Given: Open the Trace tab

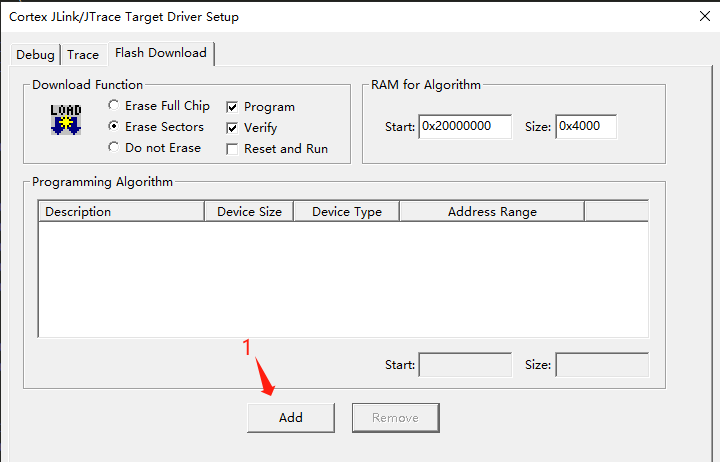Looking at the screenshot, I should coord(83,55).
